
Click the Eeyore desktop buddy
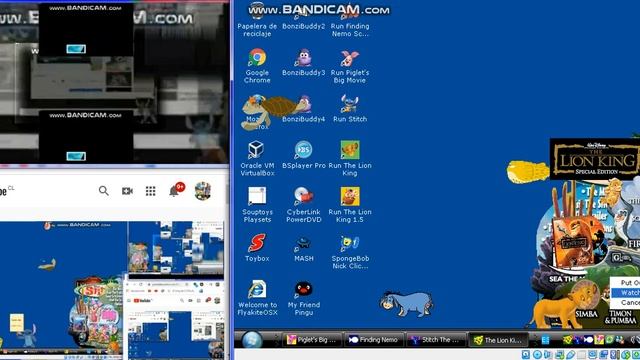407,304
